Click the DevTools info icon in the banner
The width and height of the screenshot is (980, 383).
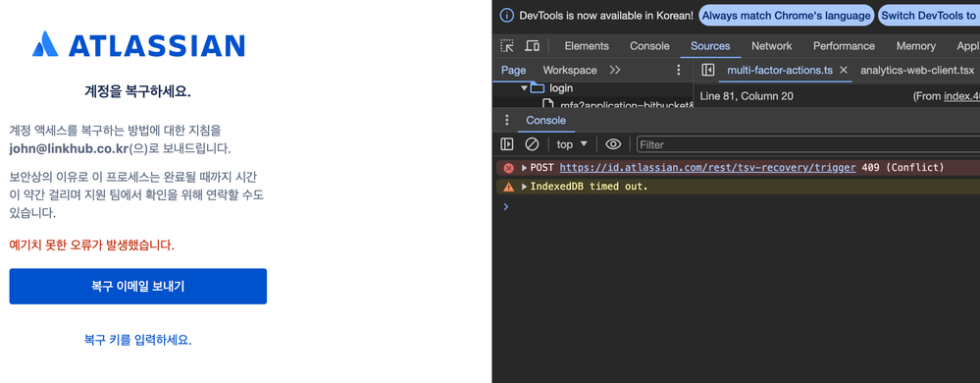click(x=507, y=15)
